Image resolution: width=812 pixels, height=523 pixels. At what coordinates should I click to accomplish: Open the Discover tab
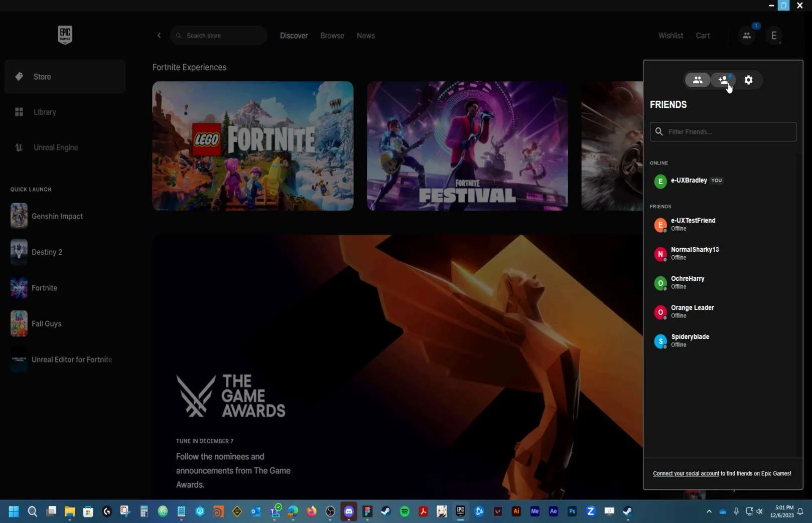pos(294,36)
